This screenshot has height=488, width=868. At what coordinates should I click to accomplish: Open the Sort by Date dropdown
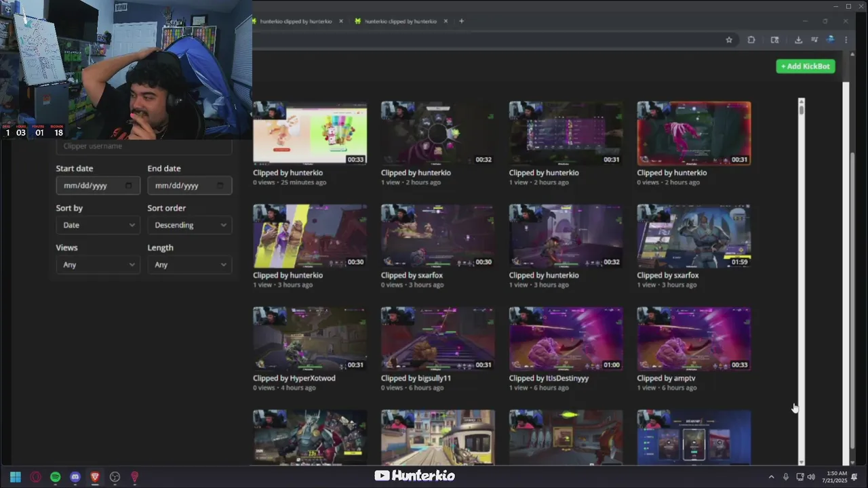(98, 225)
